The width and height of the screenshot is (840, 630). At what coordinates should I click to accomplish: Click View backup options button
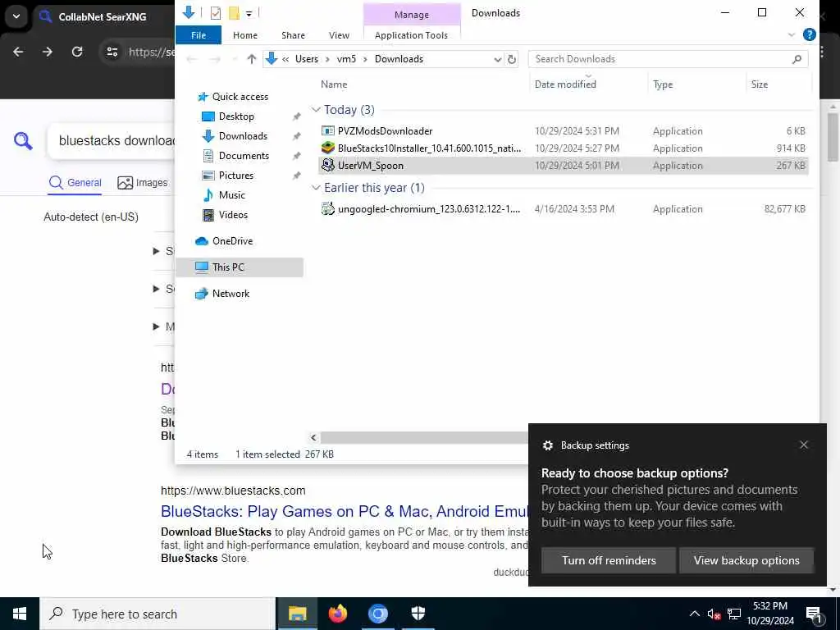tap(746, 560)
